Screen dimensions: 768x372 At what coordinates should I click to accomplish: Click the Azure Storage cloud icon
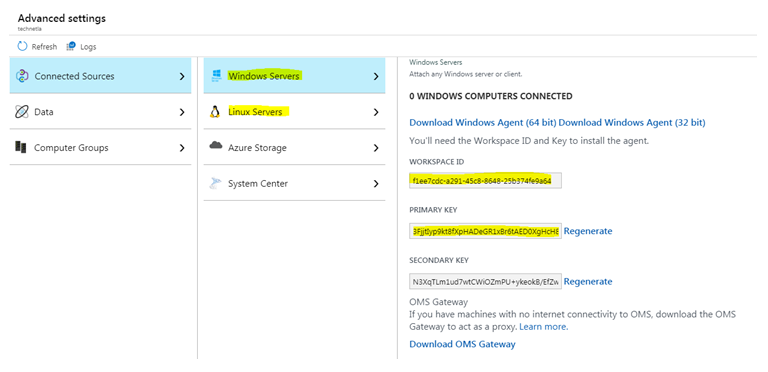[216, 146]
